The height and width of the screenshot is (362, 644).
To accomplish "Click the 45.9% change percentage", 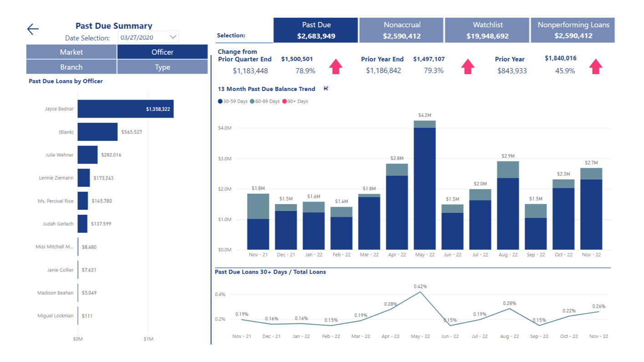I will pos(565,71).
